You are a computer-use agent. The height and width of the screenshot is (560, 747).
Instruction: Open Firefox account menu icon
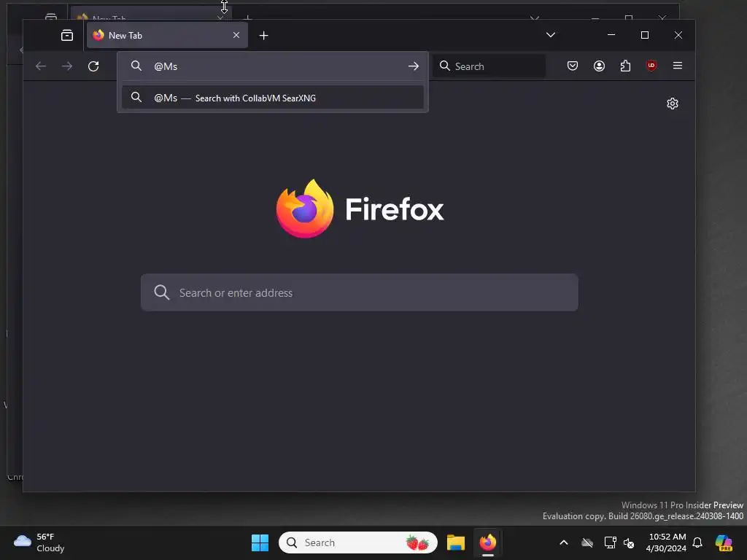coord(600,66)
